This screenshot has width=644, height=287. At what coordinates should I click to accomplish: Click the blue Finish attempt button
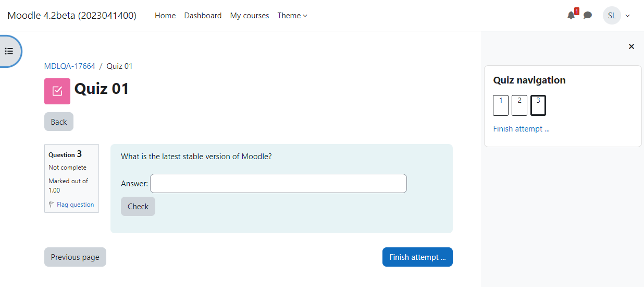tap(417, 257)
